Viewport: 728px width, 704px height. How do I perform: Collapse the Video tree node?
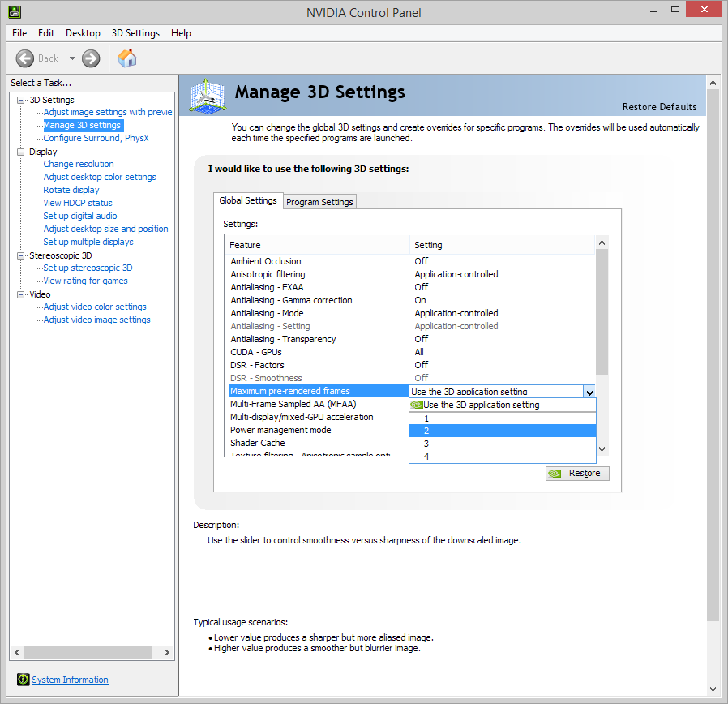pos(20,295)
